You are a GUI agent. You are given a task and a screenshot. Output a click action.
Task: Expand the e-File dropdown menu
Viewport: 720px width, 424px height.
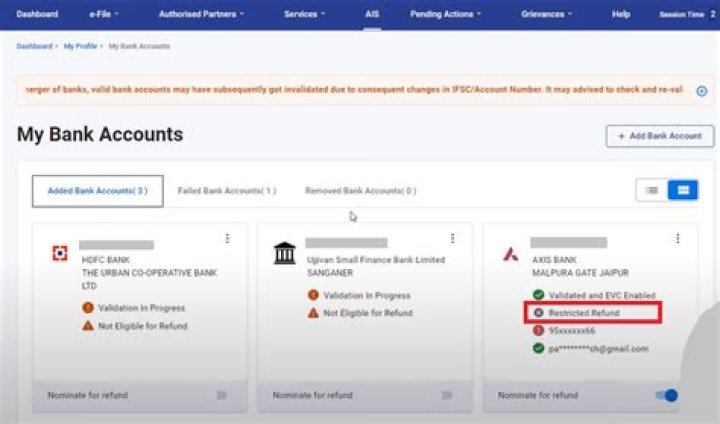point(102,14)
